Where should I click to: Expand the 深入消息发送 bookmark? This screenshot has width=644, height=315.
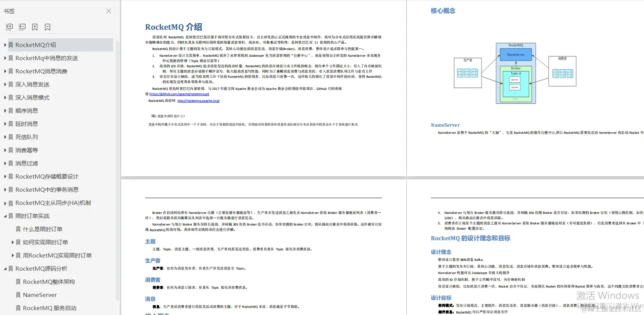click(x=5, y=84)
